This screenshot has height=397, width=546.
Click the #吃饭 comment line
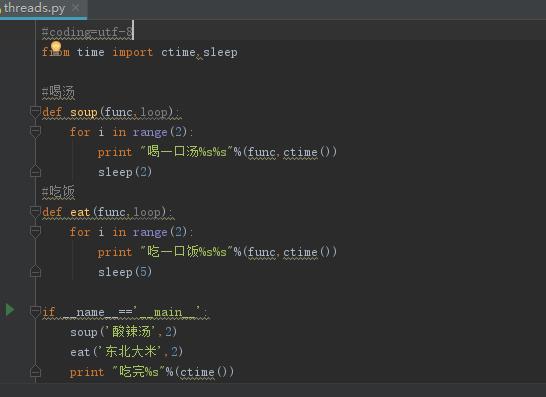pyautogui.click(x=58, y=192)
